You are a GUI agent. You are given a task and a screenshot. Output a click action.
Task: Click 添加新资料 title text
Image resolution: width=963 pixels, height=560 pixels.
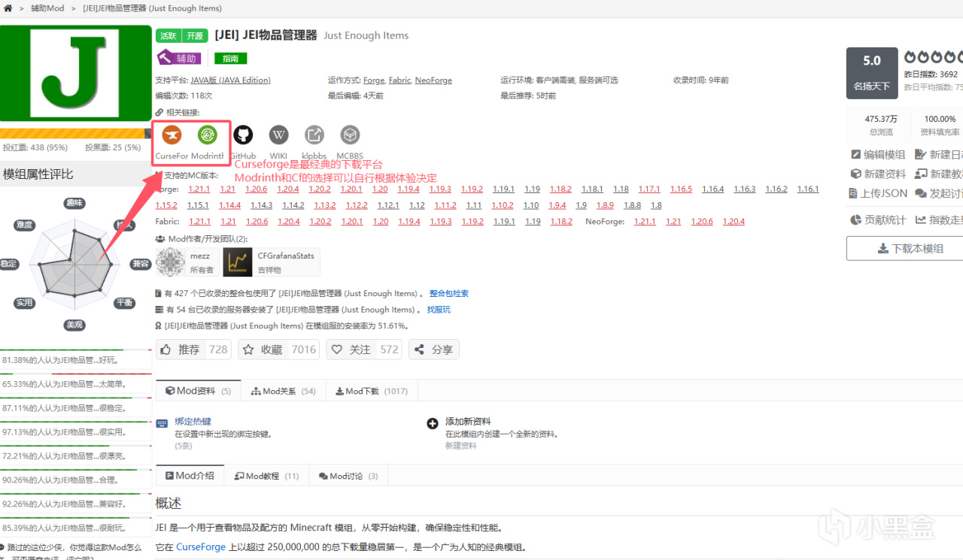click(x=468, y=422)
